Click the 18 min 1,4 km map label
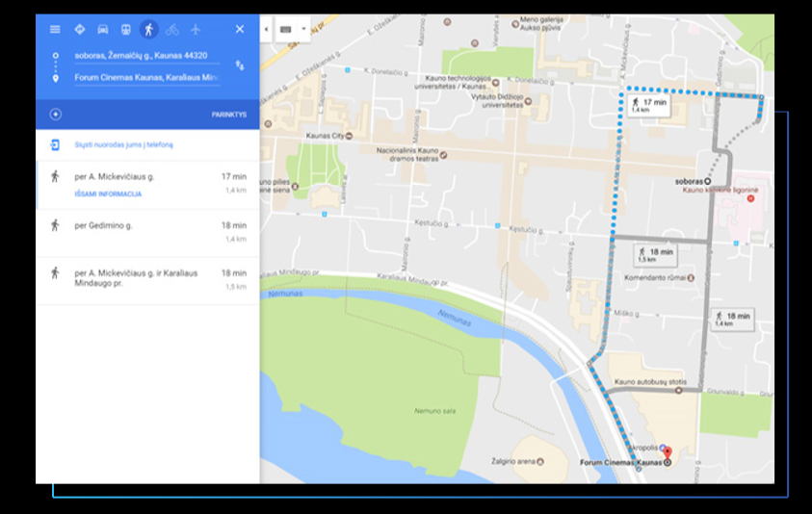 pyautogui.click(x=733, y=319)
